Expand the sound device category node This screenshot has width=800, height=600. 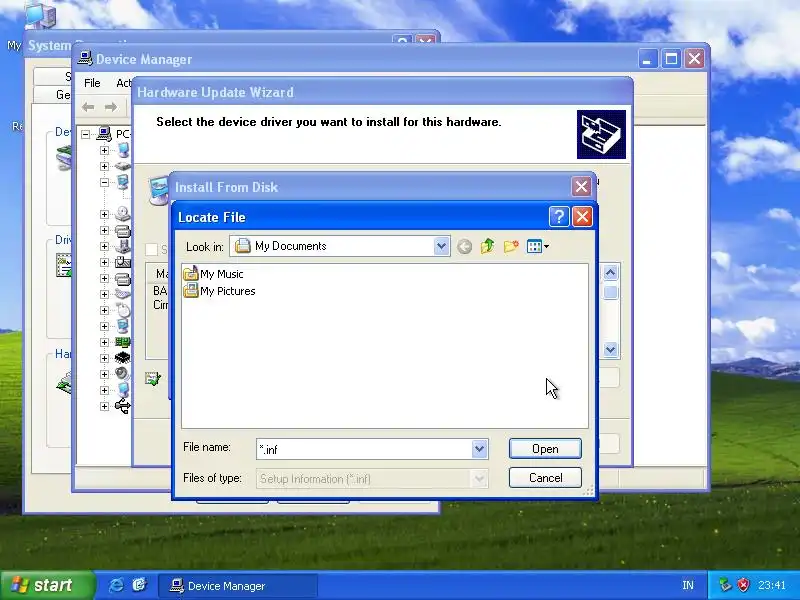click(104, 374)
